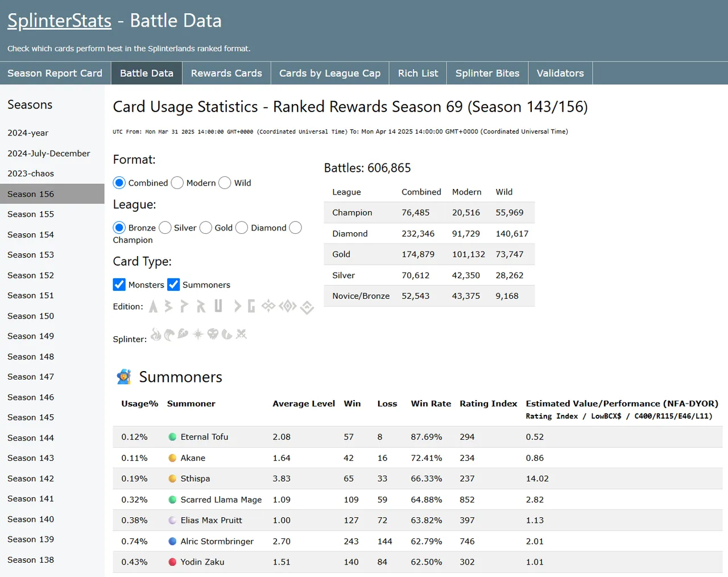Switch to Cards by League Cap tab
Image resolution: width=728 pixels, height=577 pixels.
point(330,73)
